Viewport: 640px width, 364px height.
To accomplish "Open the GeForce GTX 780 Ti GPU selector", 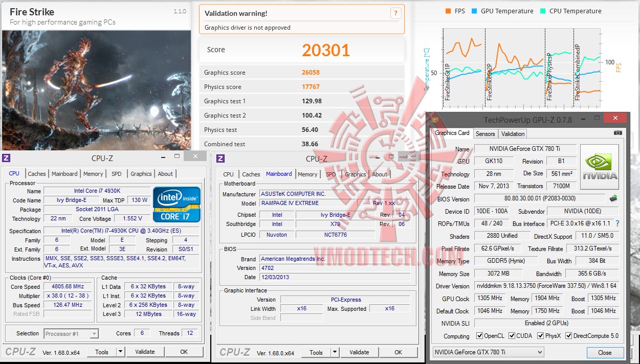I will click(489, 352).
